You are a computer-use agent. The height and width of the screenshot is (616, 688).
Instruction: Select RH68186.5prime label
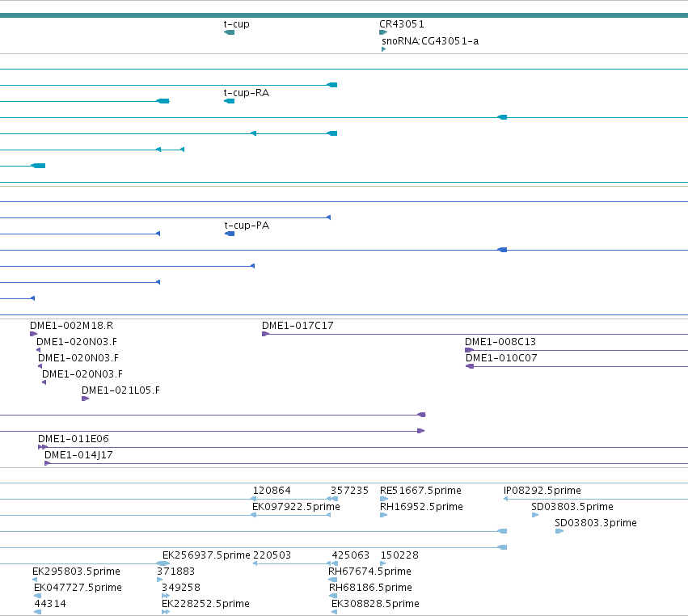(x=371, y=588)
